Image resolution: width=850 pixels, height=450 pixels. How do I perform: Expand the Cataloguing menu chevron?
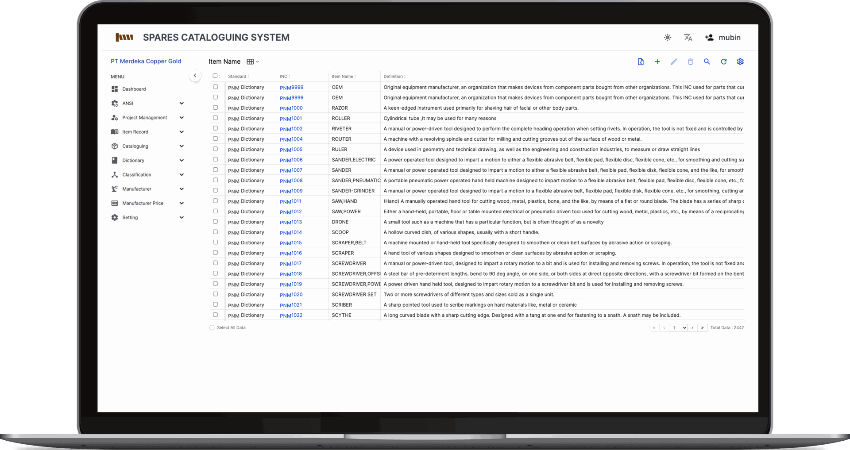181,146
